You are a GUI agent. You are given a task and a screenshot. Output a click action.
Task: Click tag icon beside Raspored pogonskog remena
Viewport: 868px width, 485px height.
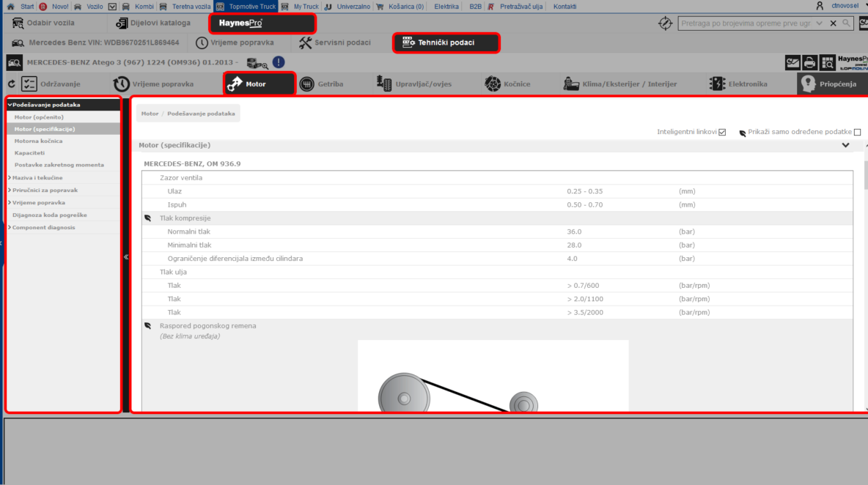[x=148, y=326]
